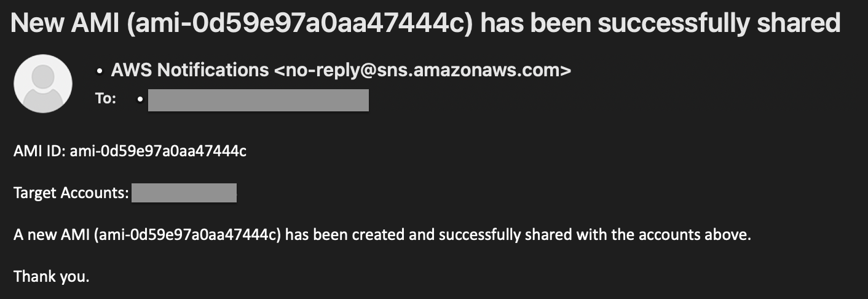Viewport: 868px width, 299px height.
Task: Click "A new AMI" starting the body sentence
Action: click(52, 235)
